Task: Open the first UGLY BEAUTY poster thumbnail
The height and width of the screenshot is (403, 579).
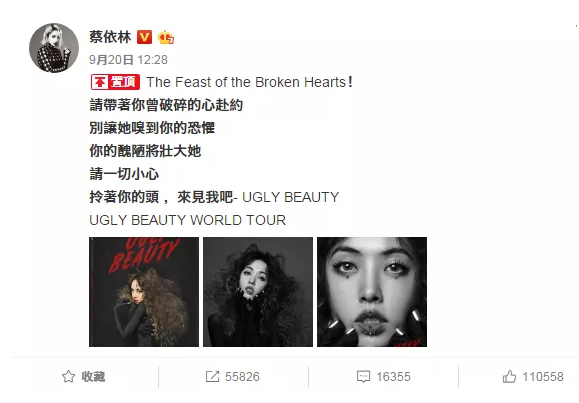Action: [x=144, y=292]
